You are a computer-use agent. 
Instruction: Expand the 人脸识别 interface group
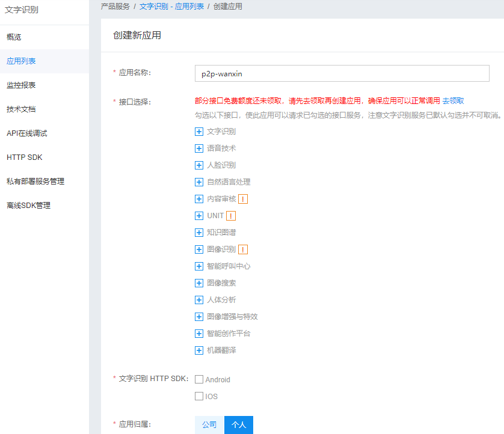(x=199, y=165)
